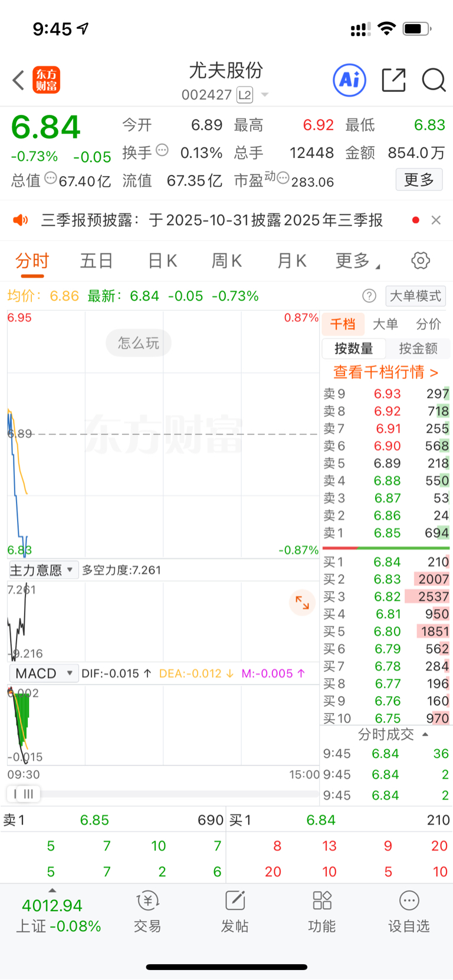Tap the 怎么玩 bubble
Image resolution: width=453 pixels, height=980 pixels.
point(139,343)
